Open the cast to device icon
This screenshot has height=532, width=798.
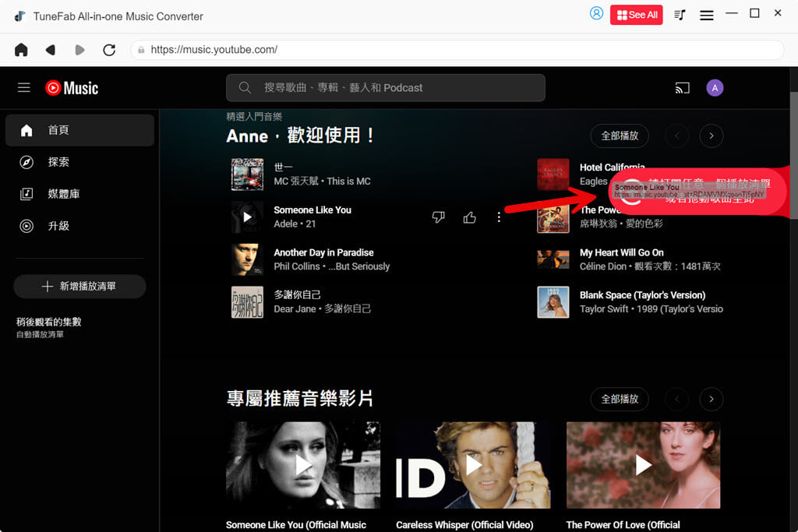[x=682, y=88]
